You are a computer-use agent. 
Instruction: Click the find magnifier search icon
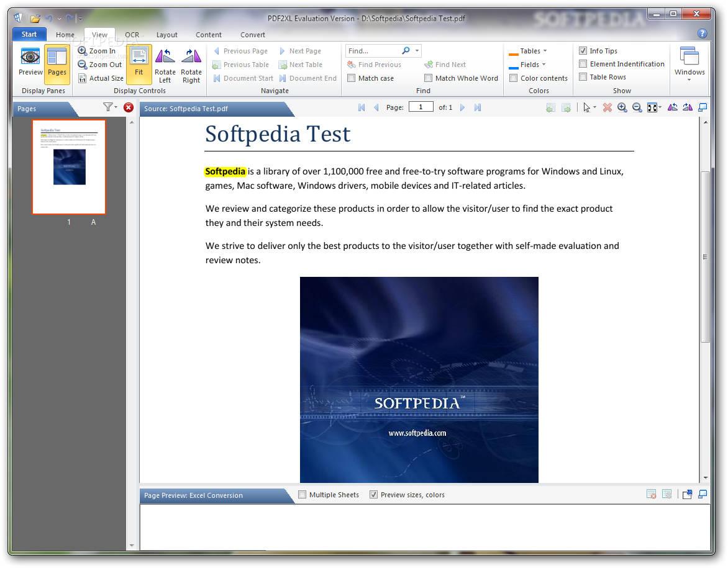point(406,50)
